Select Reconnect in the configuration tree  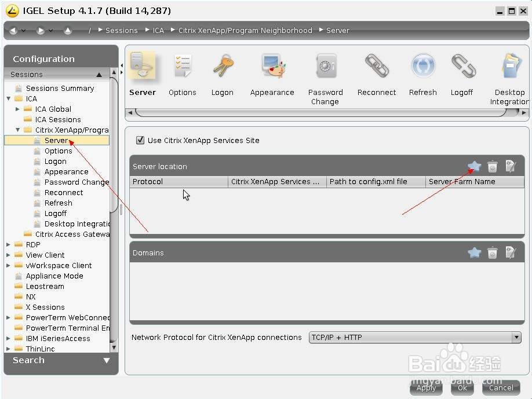pyautogui.click(x=63, y=192)
